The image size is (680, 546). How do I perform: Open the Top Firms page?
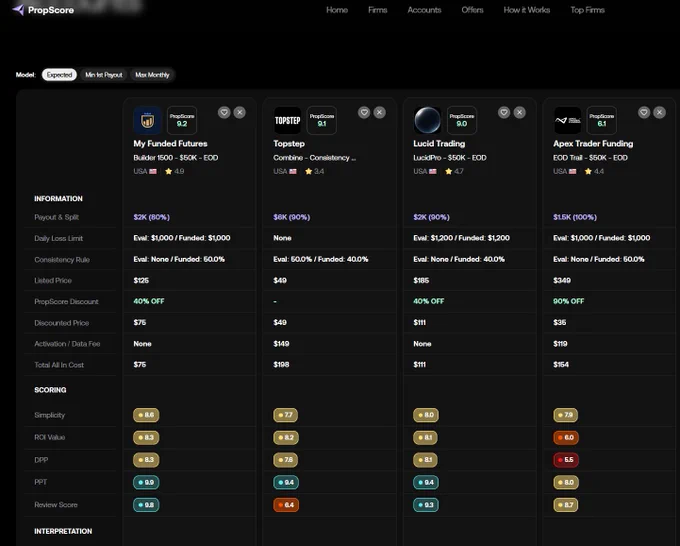pyautogui.click(x=587, y=10)
